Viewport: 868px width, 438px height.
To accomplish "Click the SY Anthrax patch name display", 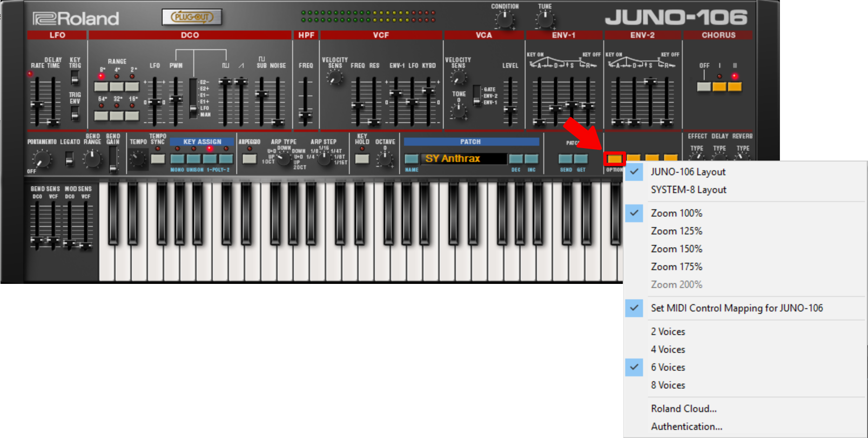I will click(464, 158).
